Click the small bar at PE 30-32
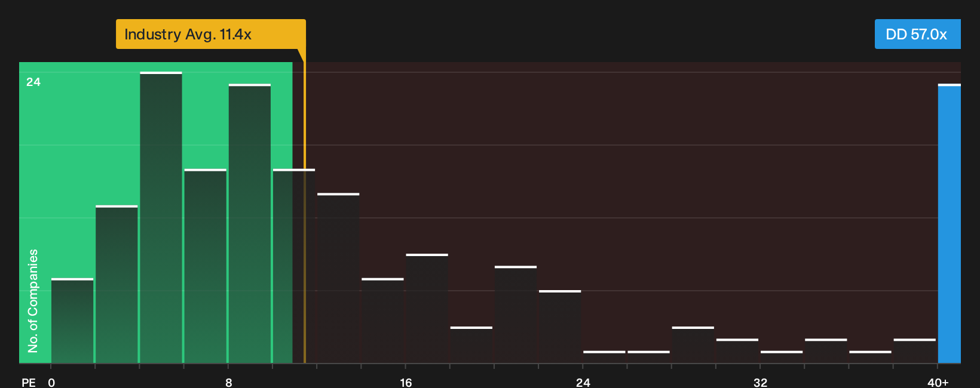This screenshot has height=388, width=980. pyautogui.click(x=737, y=351)
